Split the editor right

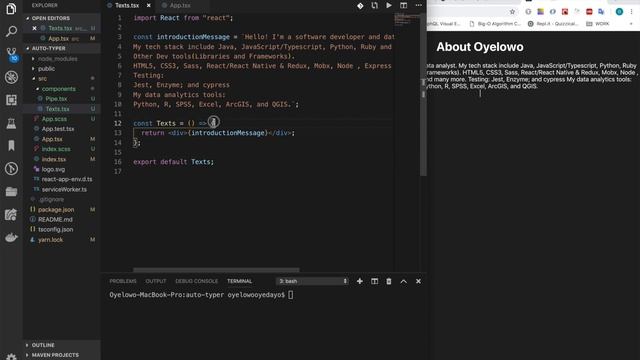pos(403,6)
